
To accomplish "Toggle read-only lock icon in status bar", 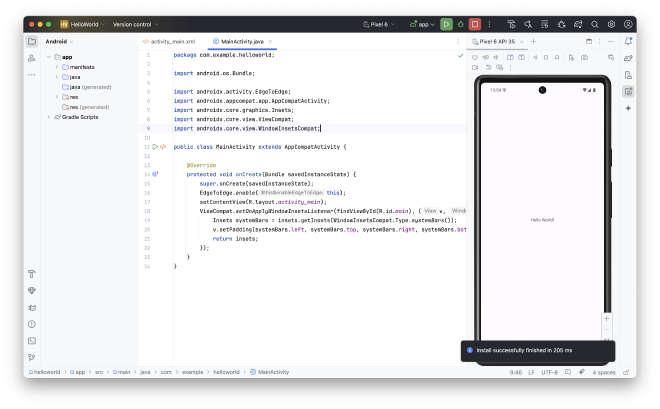I will tap(626, 372).
